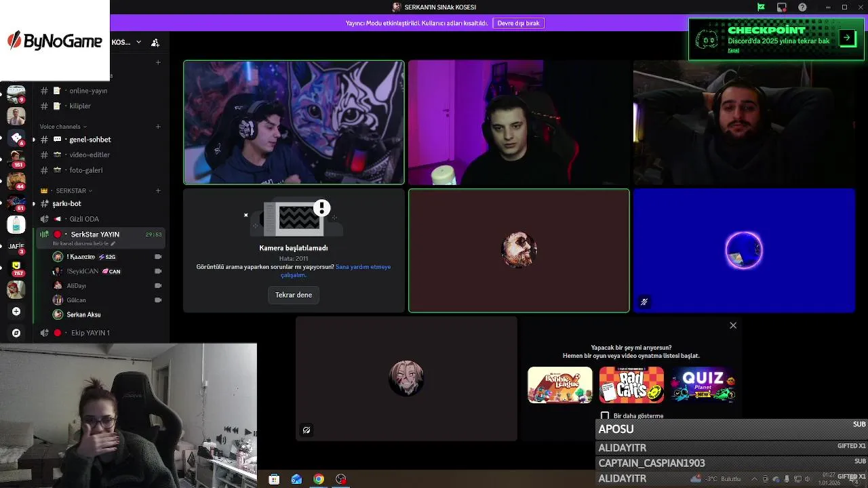Screen dimensions: 868x488
Task: Click camera icon beside AliDayı
Action: [x=158, y=286]
